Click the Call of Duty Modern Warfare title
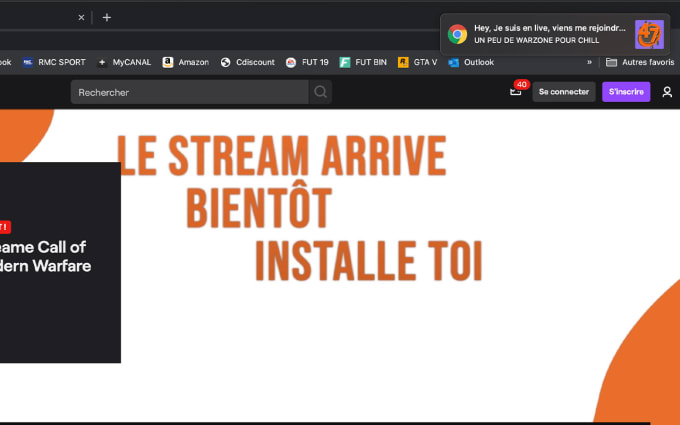 [46, 256]
